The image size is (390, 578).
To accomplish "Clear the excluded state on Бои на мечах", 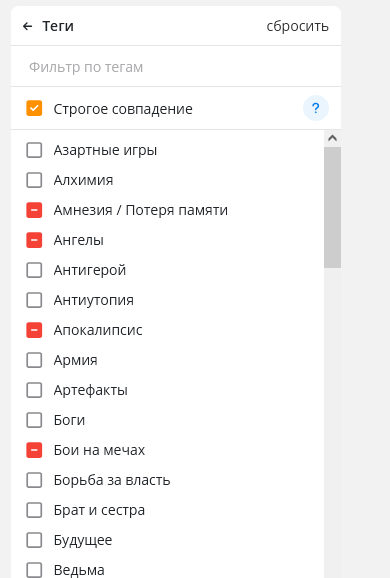I will (x=34, y=450).
